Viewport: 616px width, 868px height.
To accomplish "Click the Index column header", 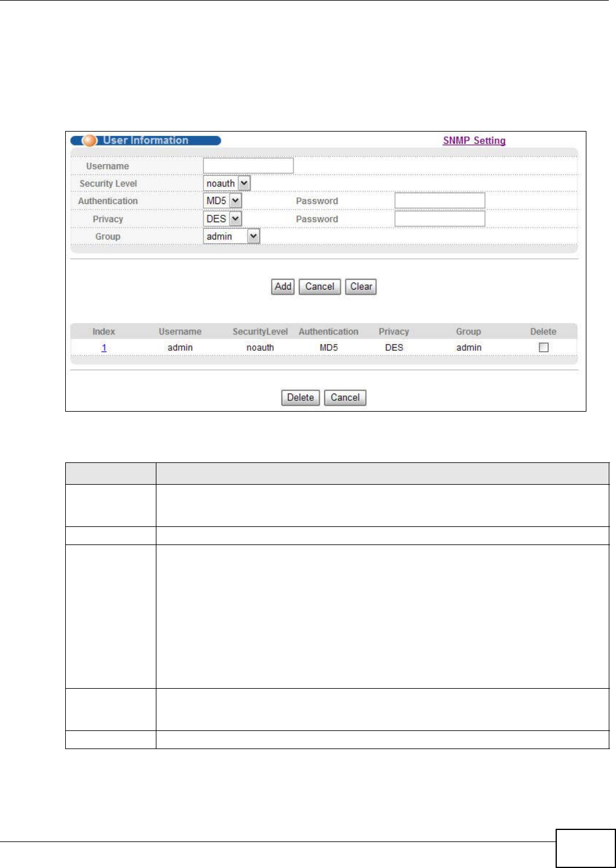I will coord(103,331).
